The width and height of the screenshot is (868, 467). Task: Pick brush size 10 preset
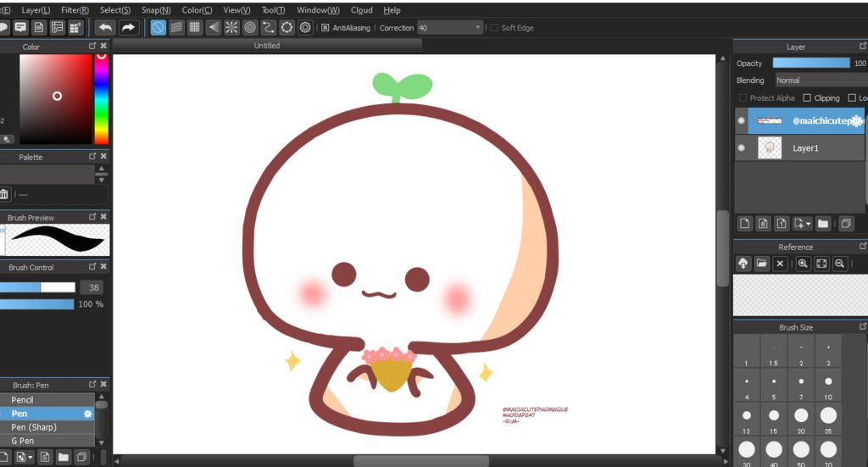click(x=828, y=386)
